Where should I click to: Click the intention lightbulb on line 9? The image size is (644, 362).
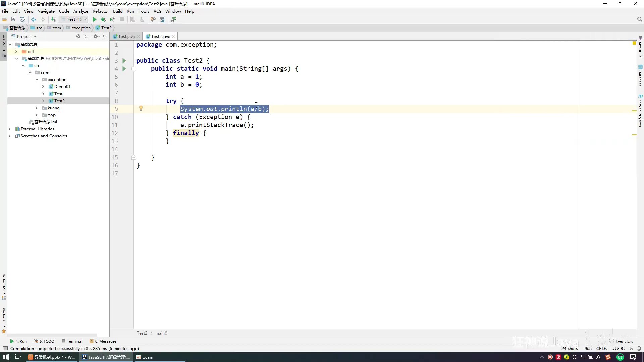(141, 108)
